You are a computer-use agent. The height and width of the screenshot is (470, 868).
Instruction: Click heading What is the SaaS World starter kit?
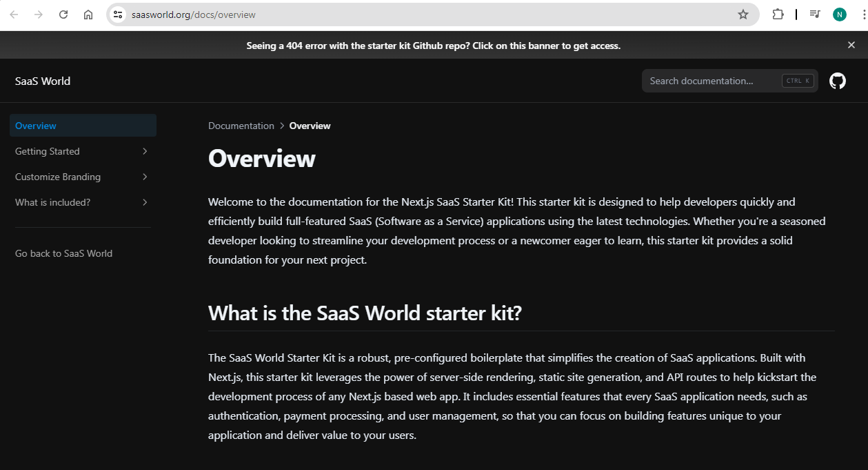click(x=365, y=313)
